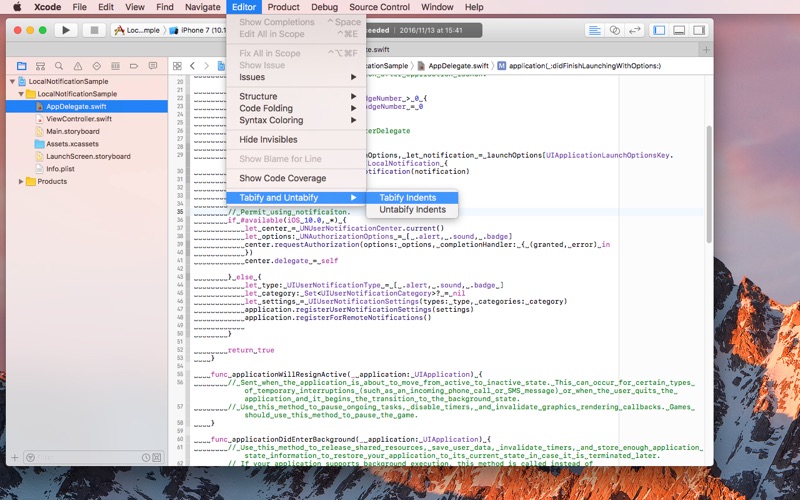
Task: Click the editor vertical scrollbar
Action: (x=709, y=185)
